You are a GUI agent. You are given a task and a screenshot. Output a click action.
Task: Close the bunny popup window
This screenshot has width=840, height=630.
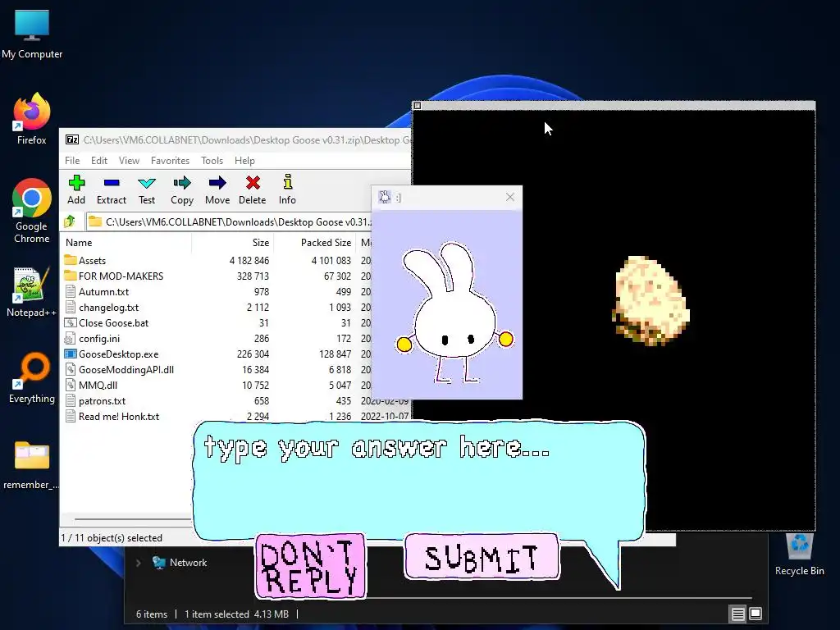(510, 197)
